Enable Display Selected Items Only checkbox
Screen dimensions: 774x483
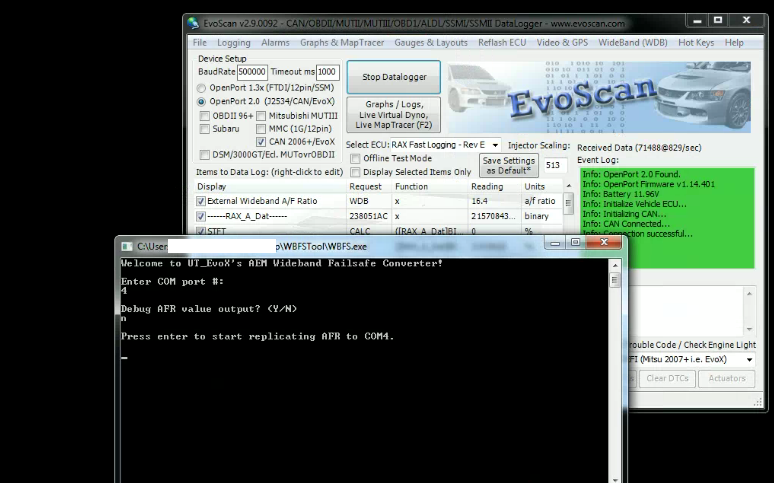pos(355,172)
